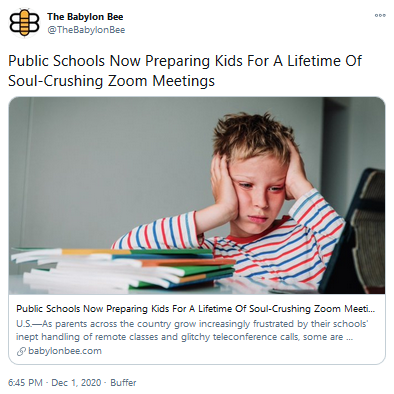The image size is (394, 394).
Task: Open the tweet's three-dot more menu
Action: pyautogui.click(x=380, y=15)
